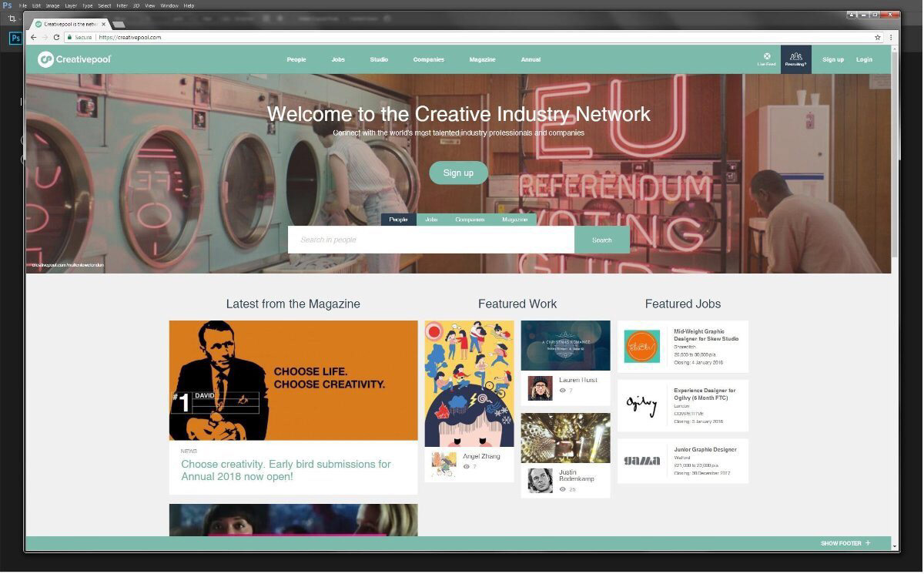Open Photoshop Filter menu
The height and width of the screenshot is (574, 924).
(x=122, y=5)
